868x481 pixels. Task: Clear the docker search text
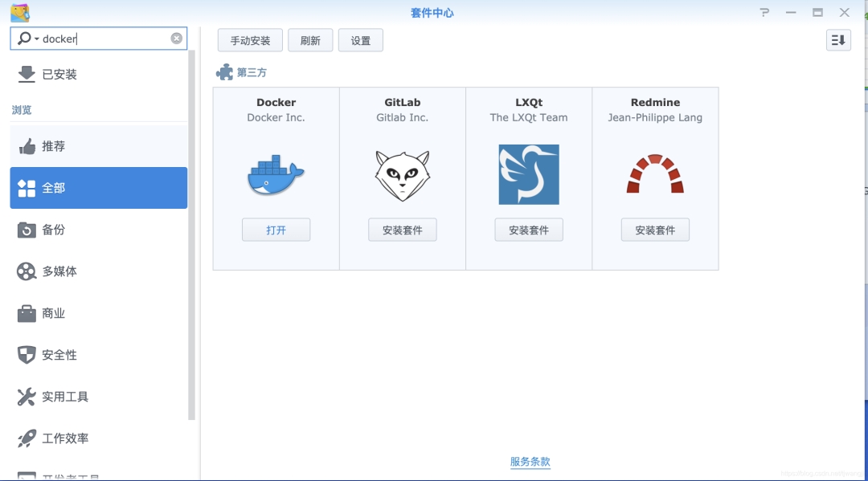pyautogui.click(x=177, y=39)
